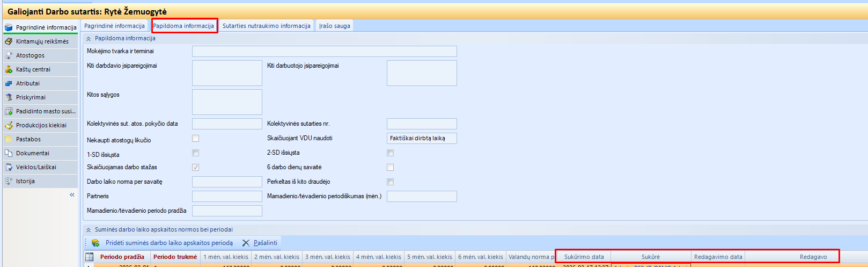Click the grid column chooser icon
868x267 pixels.
90,257
